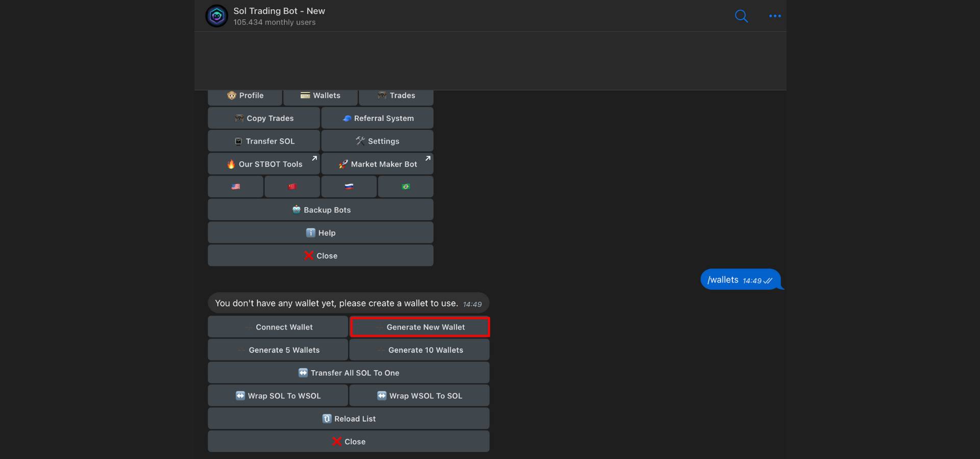
Task: Click Generate New Wallet
Action: click(x=420, y=327)
